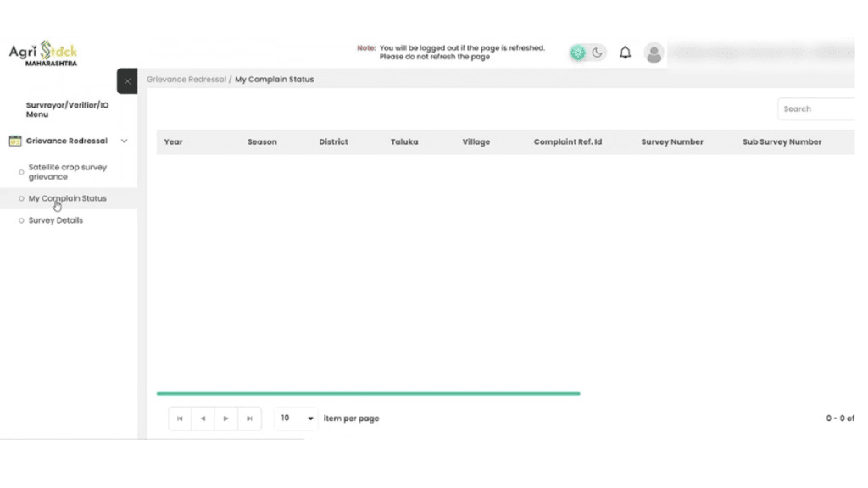Sort by Survey Number column header

672,142
